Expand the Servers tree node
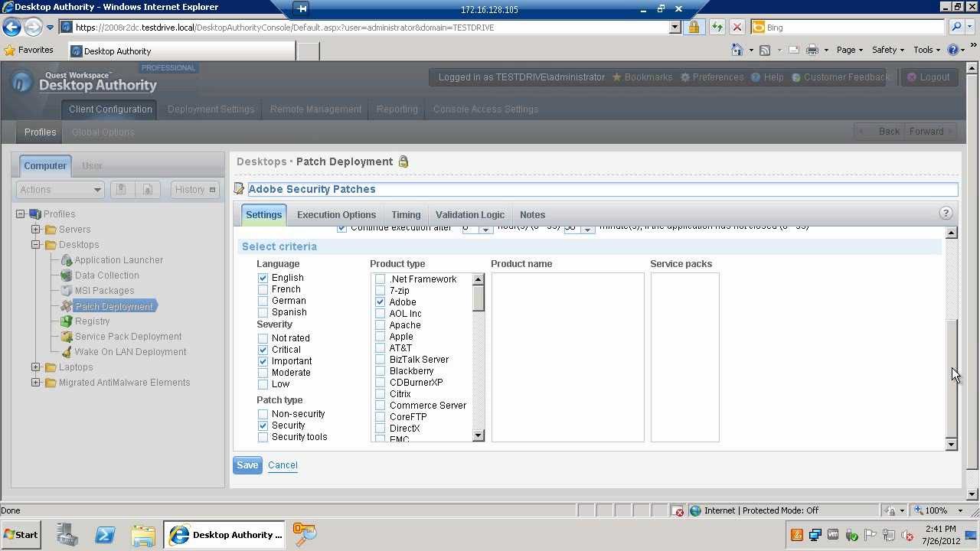The width and height of the screenshot is (980, 551). 35,230
